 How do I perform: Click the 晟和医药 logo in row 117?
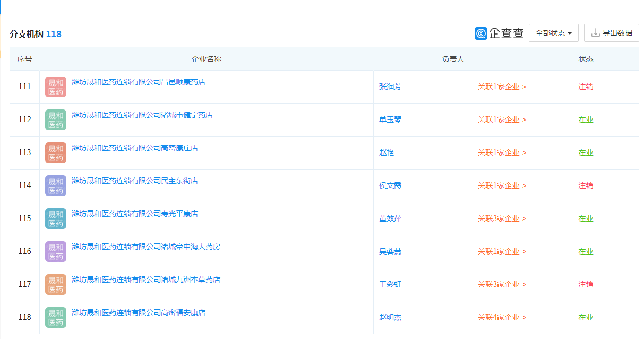pos(56,284)
